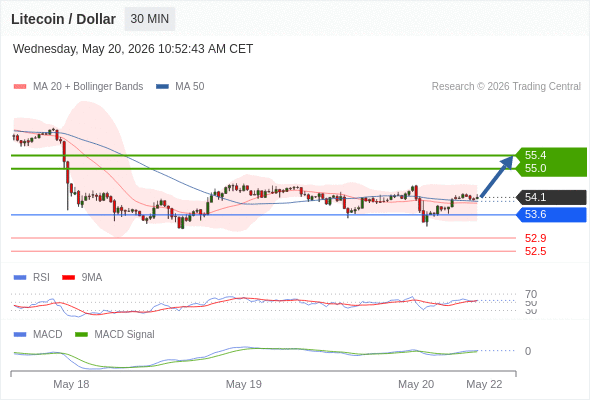The width and height of the screenshot is (590, 400).
Task: Toggle the MACD legend entry
Action: [38, 334]
